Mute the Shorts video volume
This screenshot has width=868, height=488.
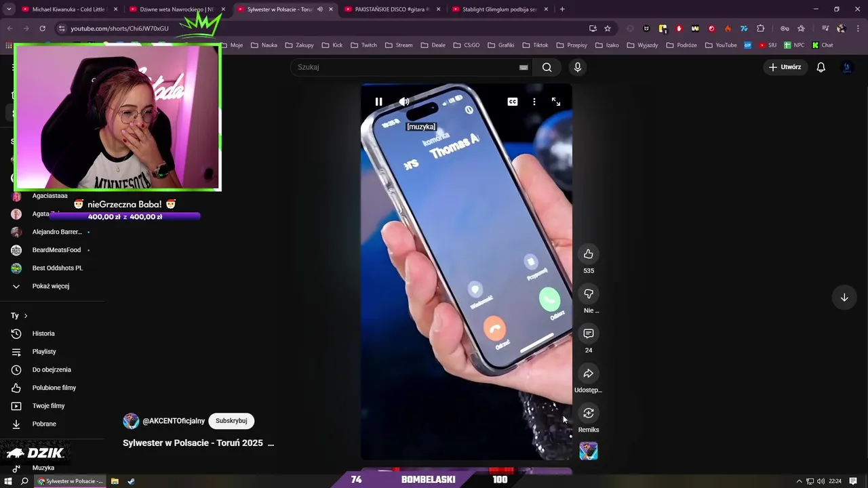pos(404,102)
